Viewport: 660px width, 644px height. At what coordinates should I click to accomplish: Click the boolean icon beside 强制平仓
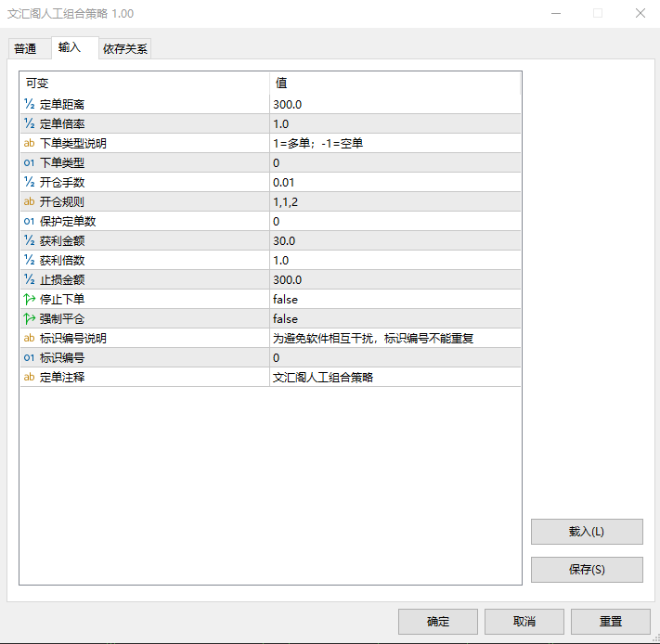(x=29, y=319)
